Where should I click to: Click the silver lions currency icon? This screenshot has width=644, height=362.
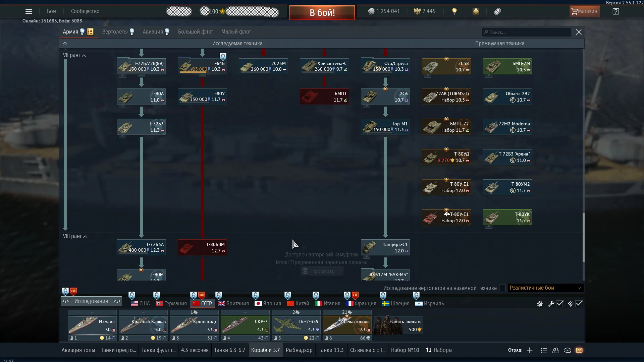[x=371, y=11]
